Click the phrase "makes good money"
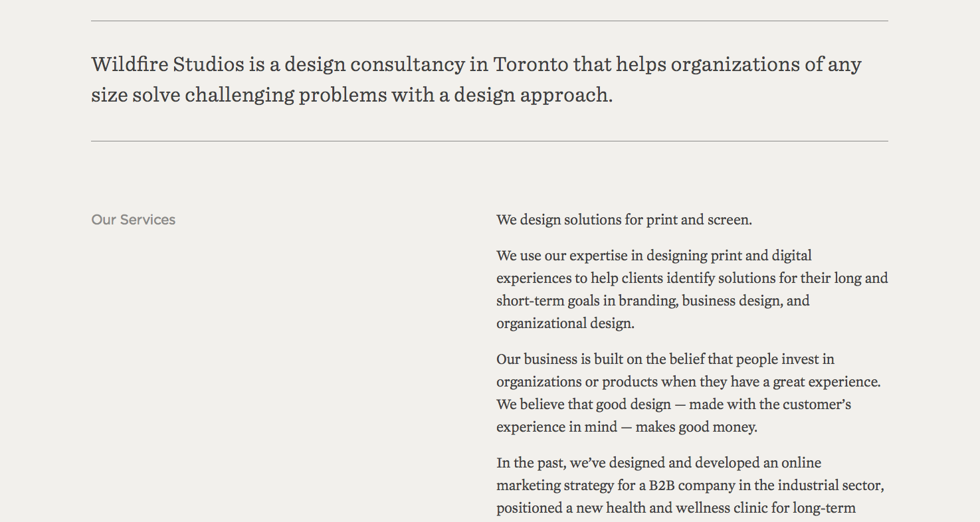 click(x=696, y=427)
